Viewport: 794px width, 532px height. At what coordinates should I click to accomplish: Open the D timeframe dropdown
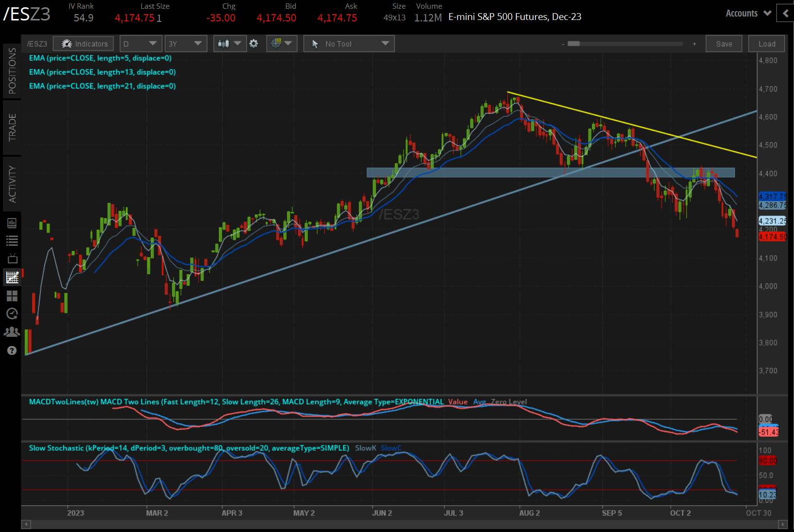coord(140,43)
